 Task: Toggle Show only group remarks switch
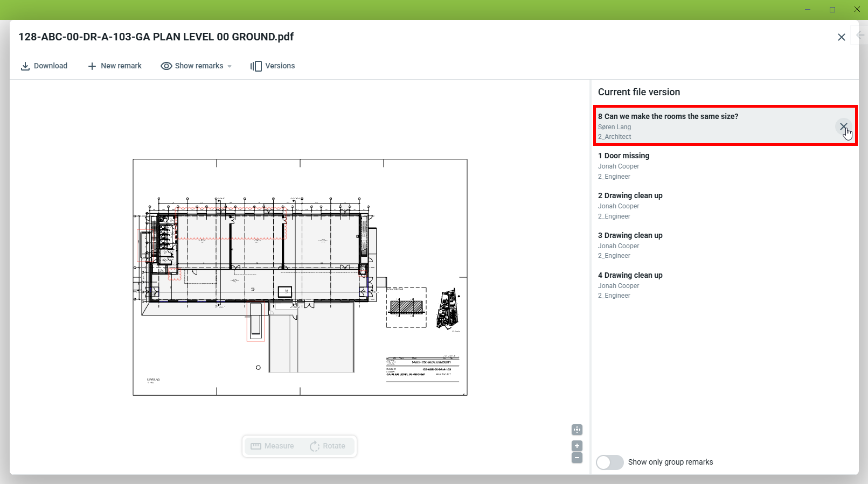(x=609, y=462)
